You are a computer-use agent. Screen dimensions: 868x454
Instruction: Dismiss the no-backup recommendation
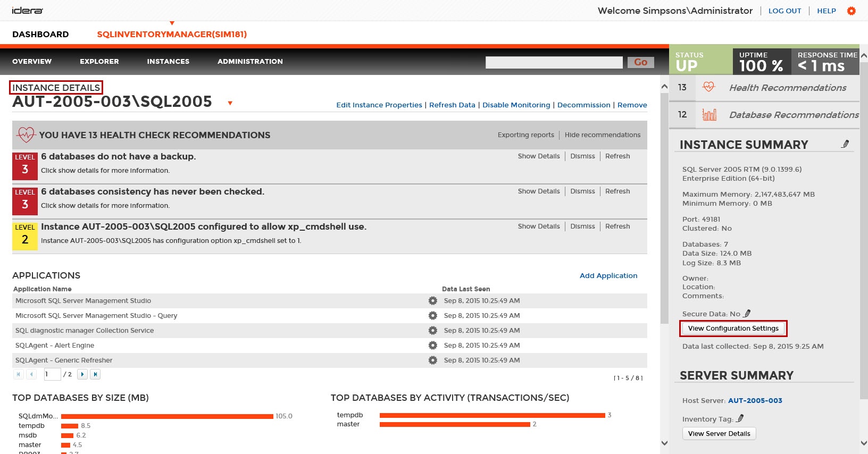click(583, 156)
